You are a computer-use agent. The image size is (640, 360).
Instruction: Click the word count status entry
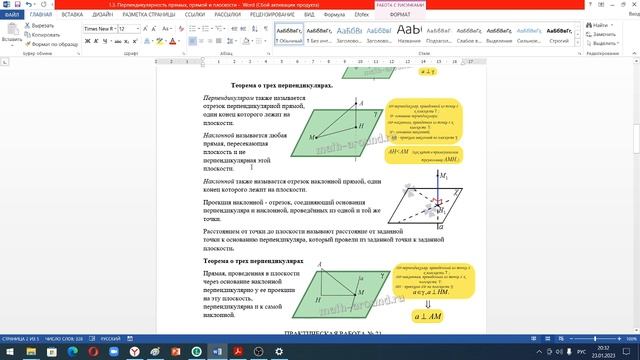pos(64,339)
